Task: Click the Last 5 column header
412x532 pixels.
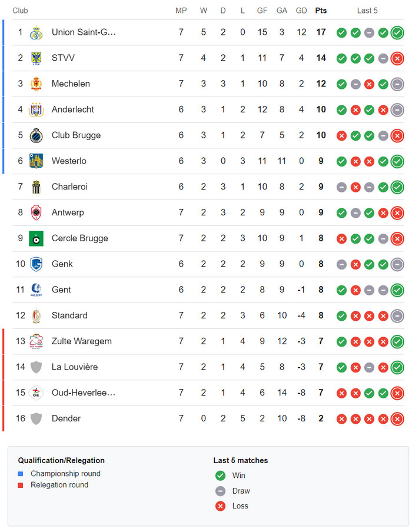Action: (x=367, y=11)
